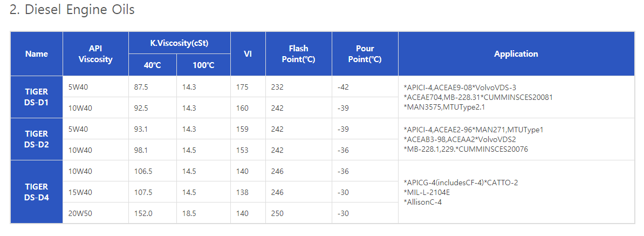Click the Pour Point(℃) column header
644x236 pixels.
pyautogui.click(x=365, y=54)
